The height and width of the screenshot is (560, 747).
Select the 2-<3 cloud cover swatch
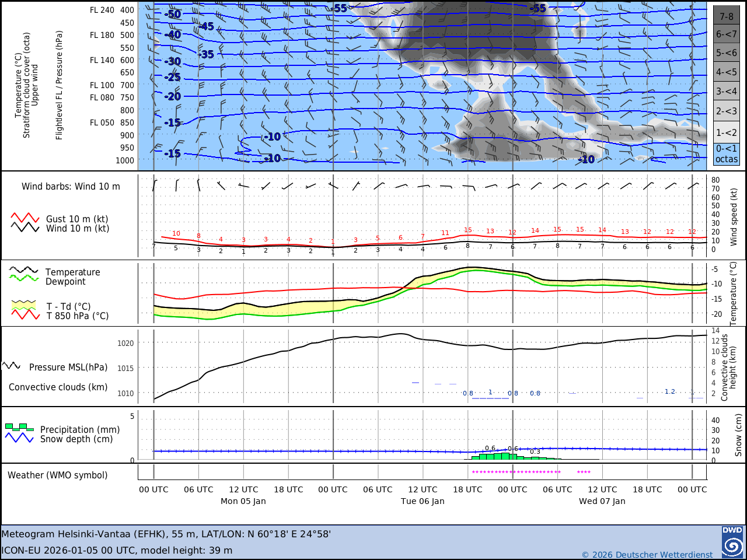point(727,111)
